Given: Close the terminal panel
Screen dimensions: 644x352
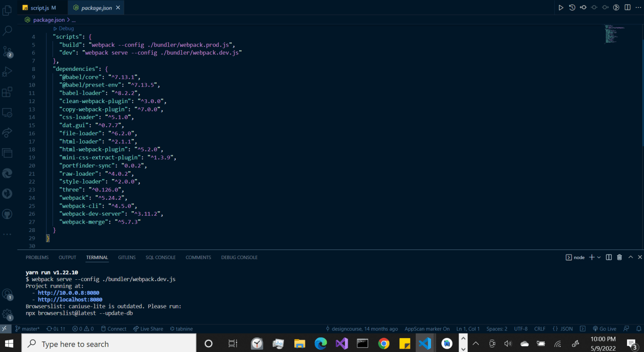Looking at the screenshot, I should 639,257.
